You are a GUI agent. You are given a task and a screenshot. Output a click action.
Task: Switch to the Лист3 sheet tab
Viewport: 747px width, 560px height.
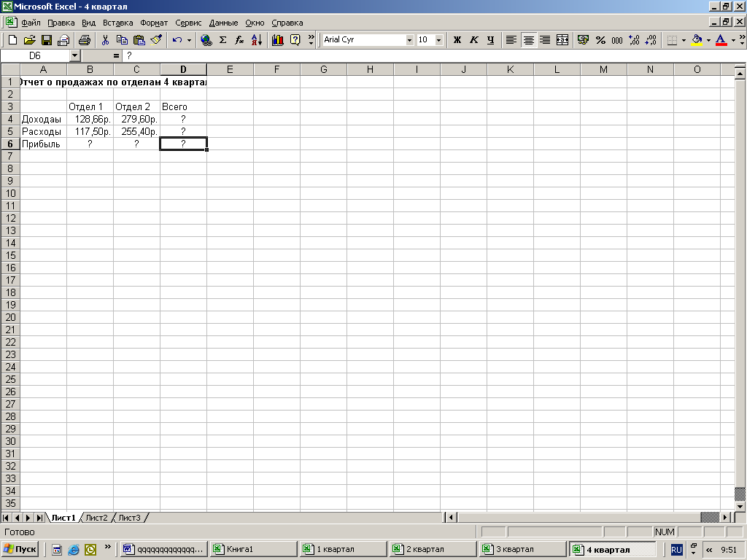point(130,518)
